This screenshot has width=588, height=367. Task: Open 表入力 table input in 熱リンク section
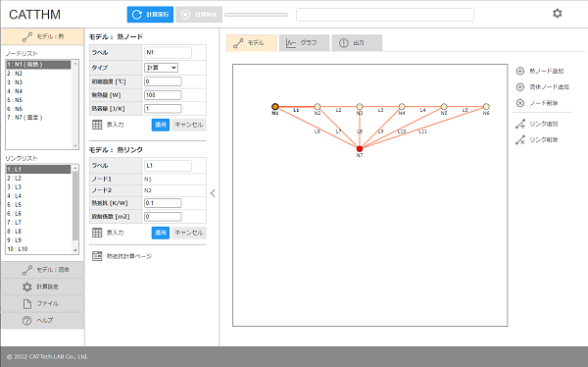(x=109, y=233)
